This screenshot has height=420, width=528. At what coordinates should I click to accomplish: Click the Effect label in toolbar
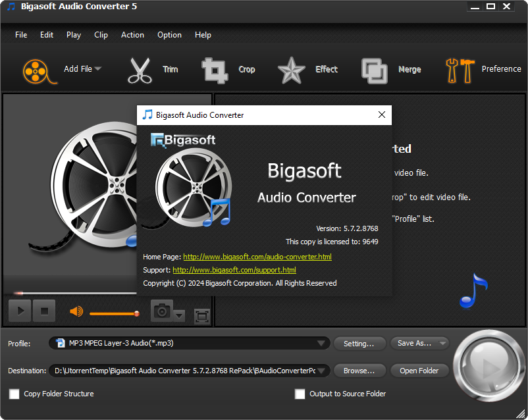[x=327, y=69]
